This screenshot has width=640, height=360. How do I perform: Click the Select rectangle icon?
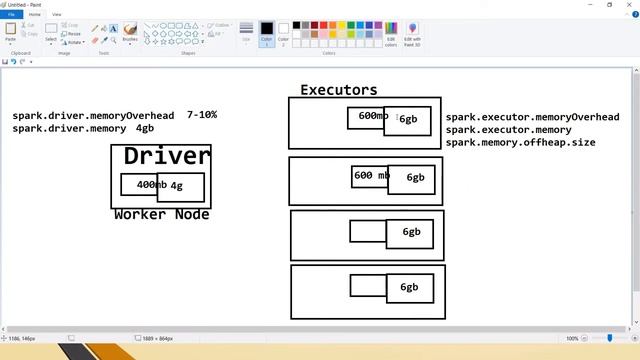pos(51,29)
